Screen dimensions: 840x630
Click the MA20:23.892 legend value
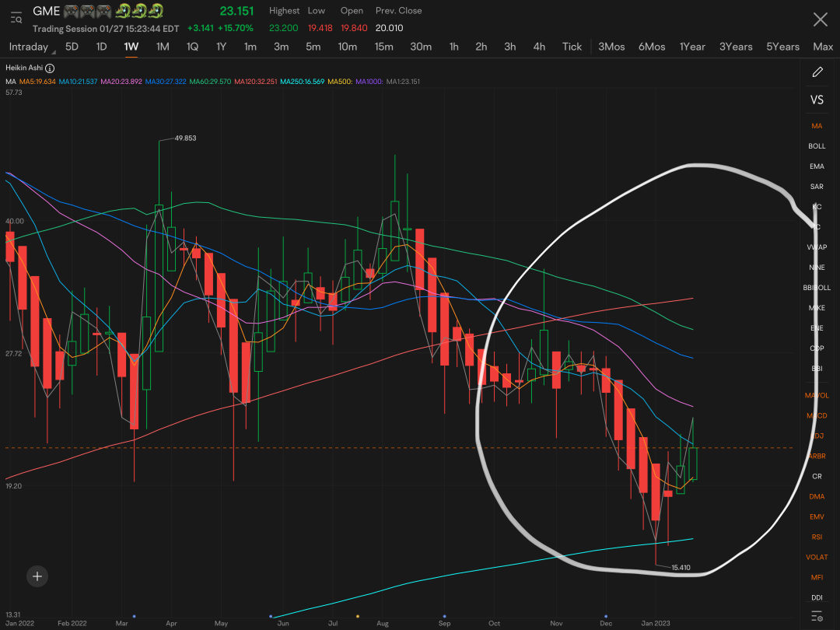click(121, 82)
